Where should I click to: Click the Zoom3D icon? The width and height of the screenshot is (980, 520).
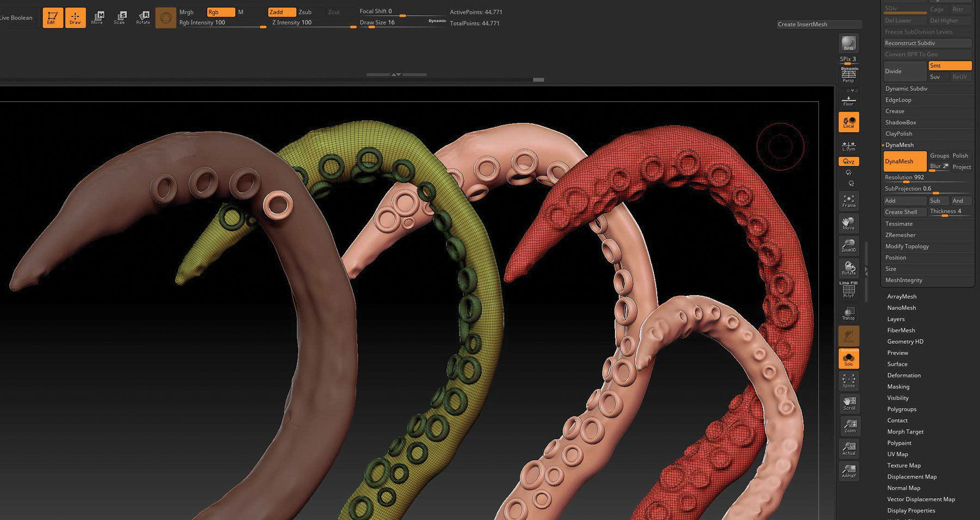(x=849, y=246)
